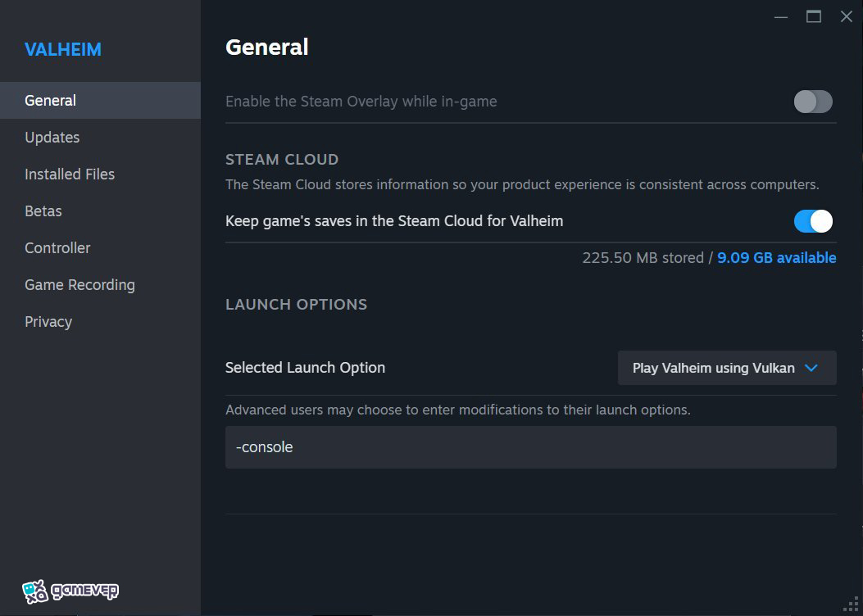Switch to the Betas tab
The width and height of the screenshot is (863, 616).
100,211
